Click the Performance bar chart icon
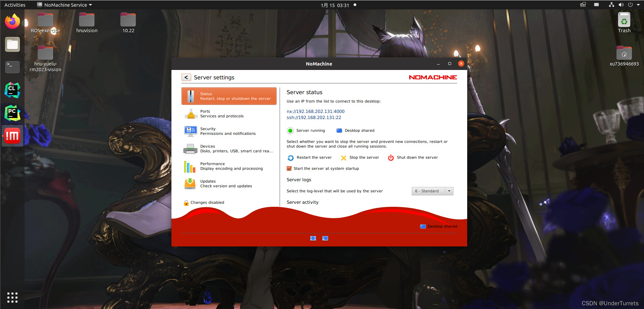Screen dimensions: 644x309 pyautogui.click(x=190, y=166)
